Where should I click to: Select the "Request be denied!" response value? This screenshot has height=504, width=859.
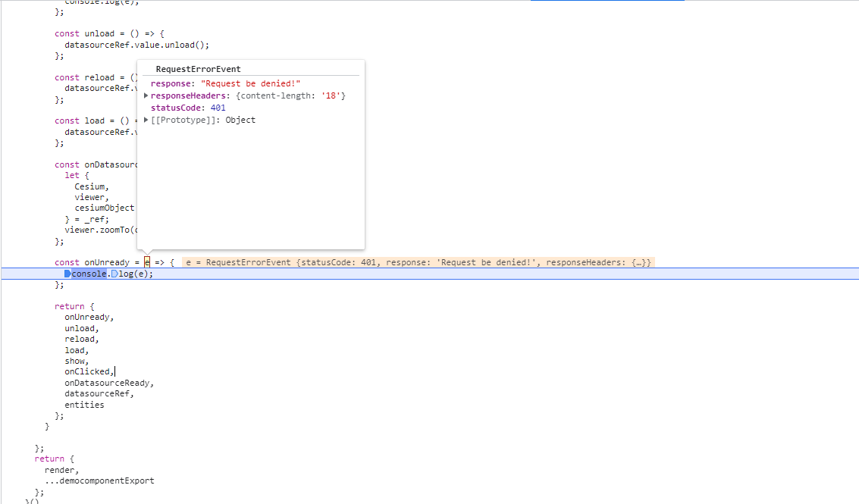tap(250, 84)
